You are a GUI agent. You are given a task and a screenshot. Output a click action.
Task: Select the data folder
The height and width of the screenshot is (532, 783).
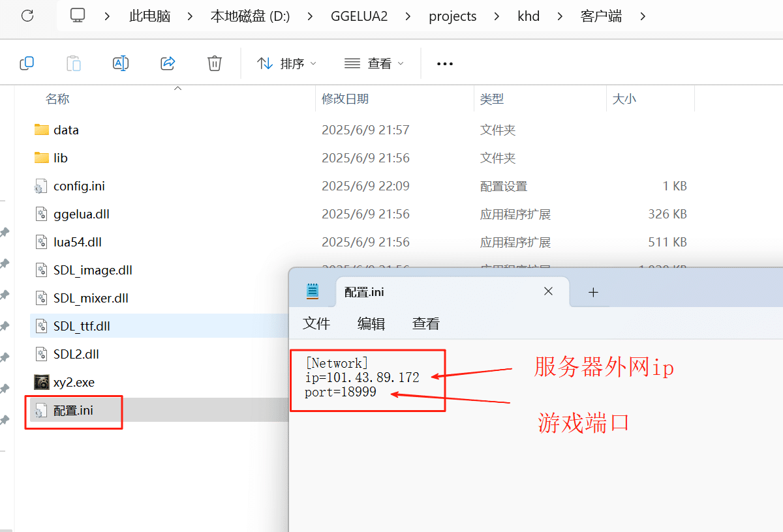(66, 130)
